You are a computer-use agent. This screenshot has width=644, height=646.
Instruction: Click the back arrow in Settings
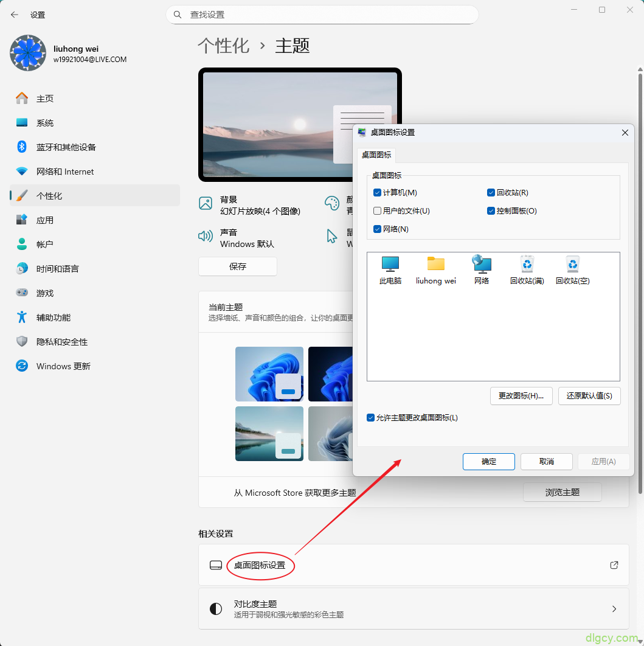(x=15, y=15)
